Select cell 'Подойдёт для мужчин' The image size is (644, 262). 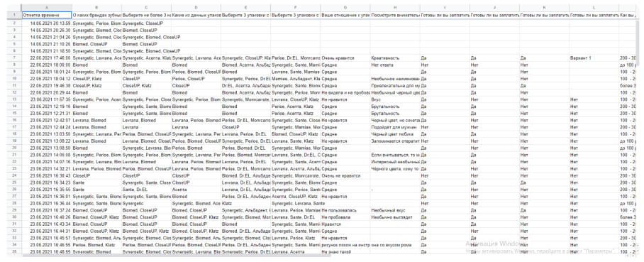pyautogui.click(x=394, y=126)
